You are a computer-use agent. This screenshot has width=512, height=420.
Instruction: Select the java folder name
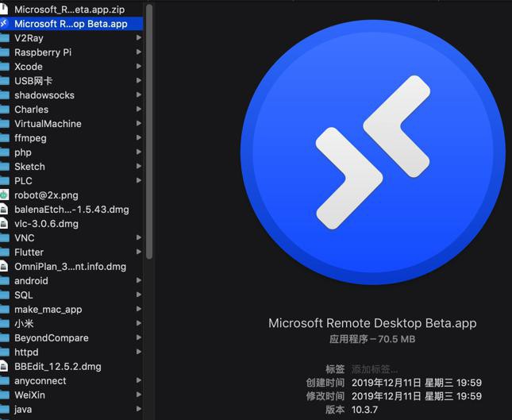coord(23,409)
